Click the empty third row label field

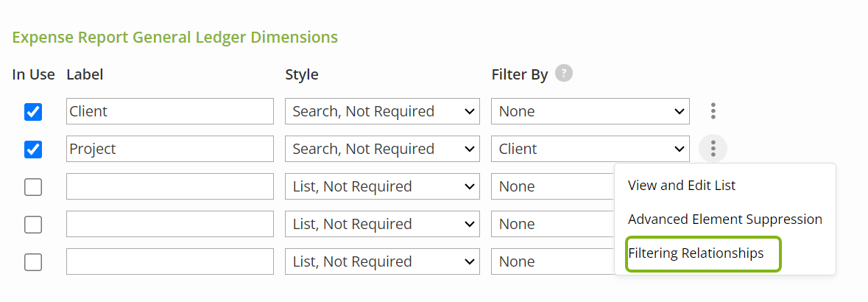tap(170, 186)
